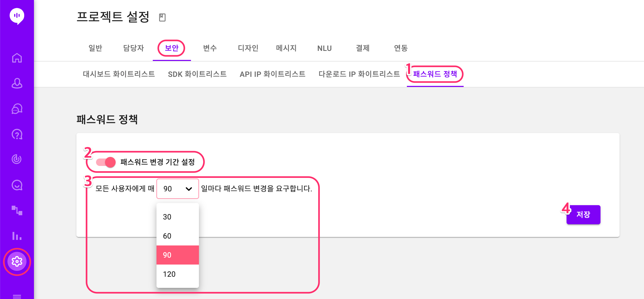
Task: Expand the hamburger menu at sidebar bottom
Action: 17,296
